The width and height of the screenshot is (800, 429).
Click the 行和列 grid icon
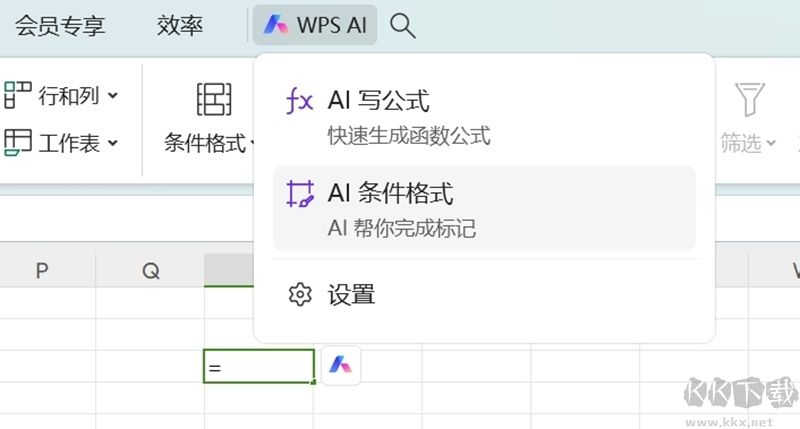(x=18, y=95)
